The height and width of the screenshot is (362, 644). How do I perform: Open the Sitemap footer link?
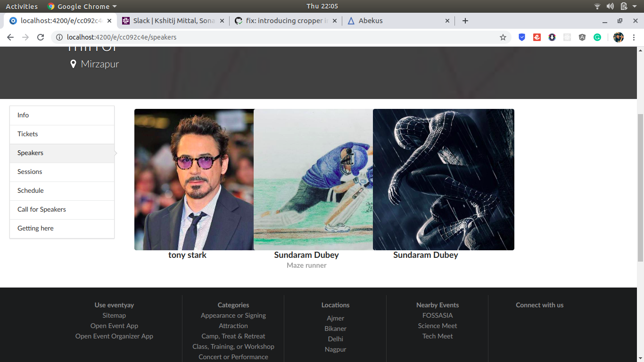(x=114, y=315)
